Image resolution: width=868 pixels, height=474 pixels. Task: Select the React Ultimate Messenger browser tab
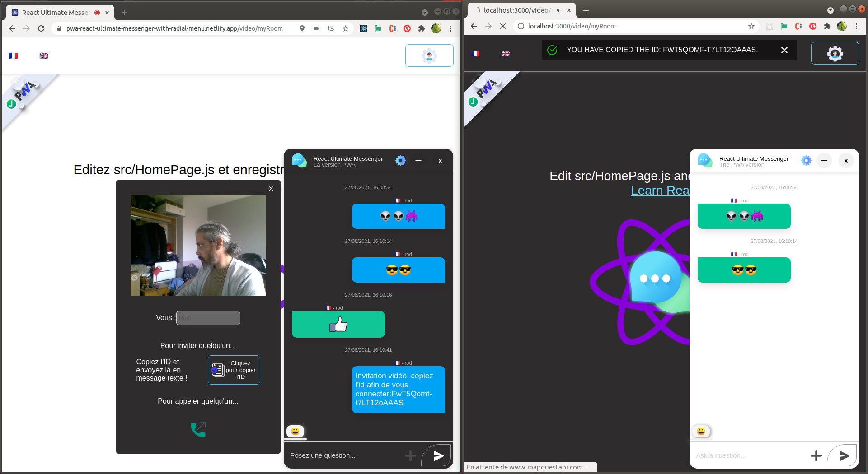coord(55,13)
